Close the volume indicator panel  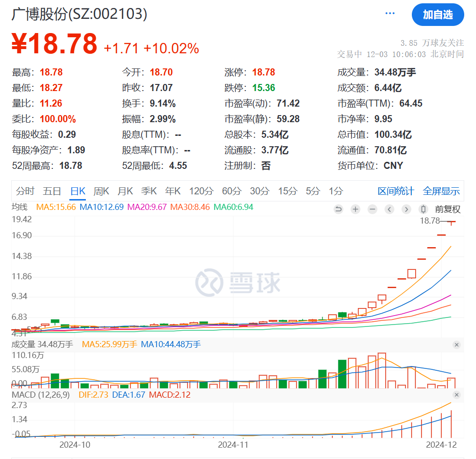pos(456,345)
